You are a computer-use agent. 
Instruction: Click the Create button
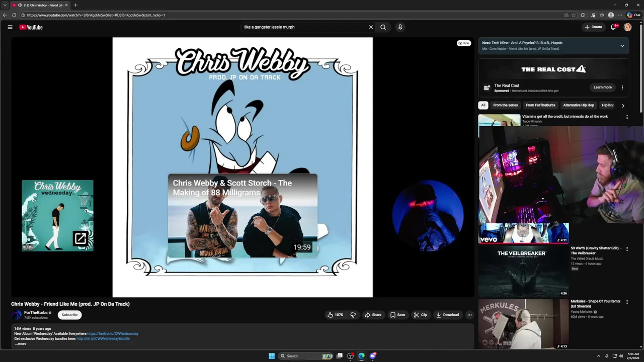593,27
